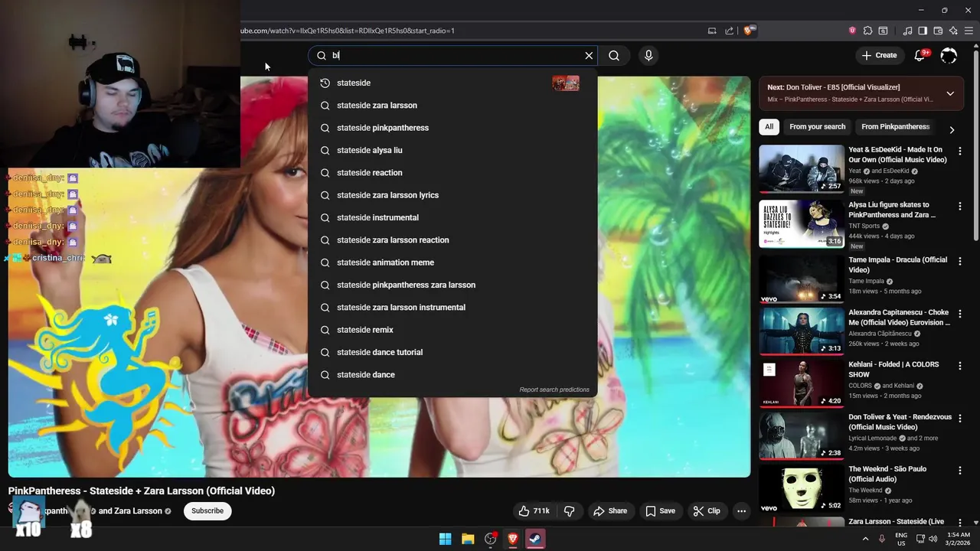Open Tame Impala - Dracula video title
980x551 pixels.
897,265
